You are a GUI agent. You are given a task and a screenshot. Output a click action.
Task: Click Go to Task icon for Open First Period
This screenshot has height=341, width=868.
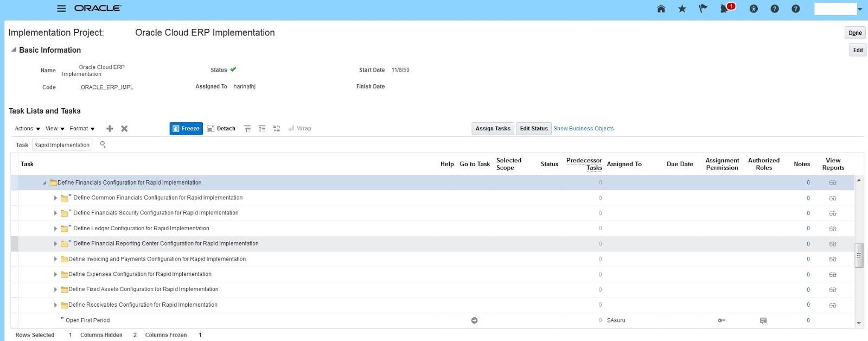click(474, 320)
